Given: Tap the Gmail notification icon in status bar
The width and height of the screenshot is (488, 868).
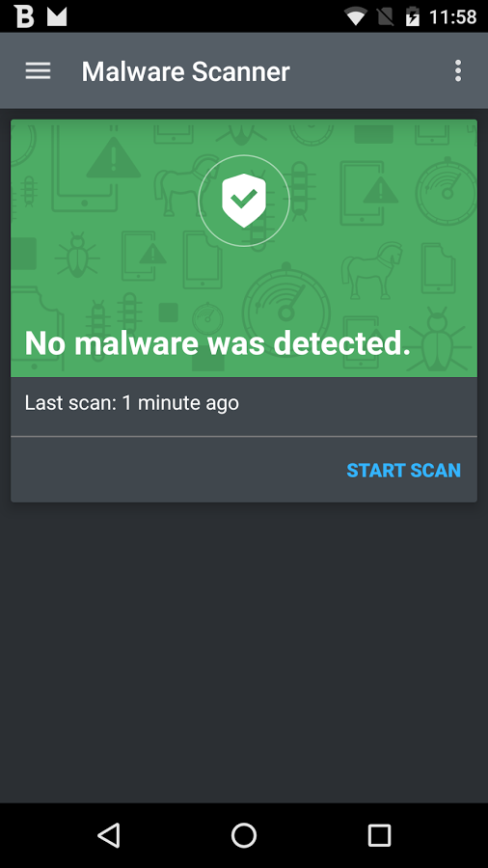Looking at the screenshot, I should pos(57,16).
